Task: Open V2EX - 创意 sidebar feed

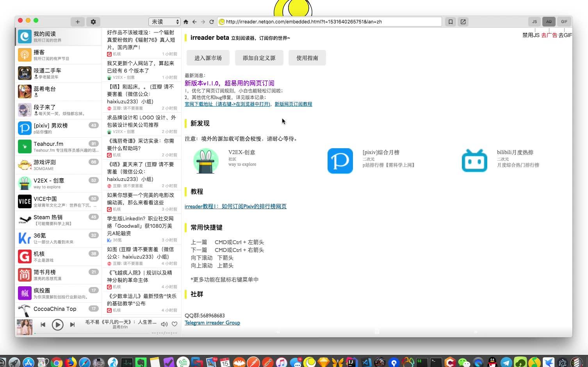Action: (x=58, y=183)
